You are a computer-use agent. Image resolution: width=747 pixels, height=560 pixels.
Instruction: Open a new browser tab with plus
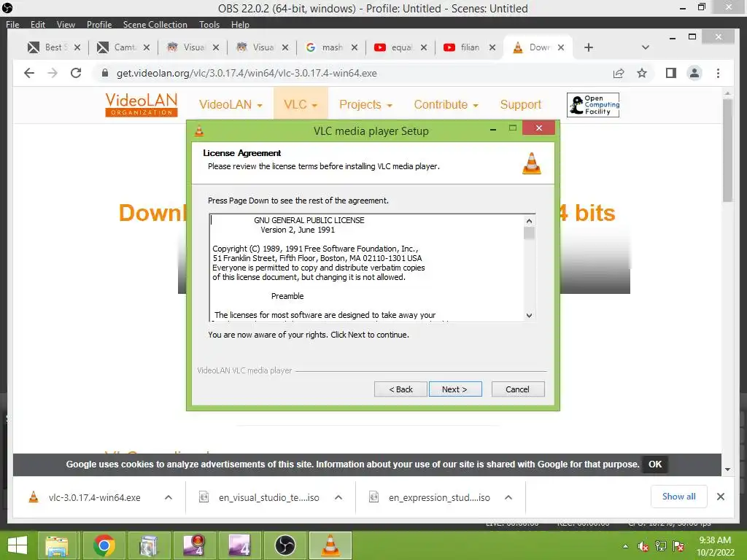coord(589,47)
